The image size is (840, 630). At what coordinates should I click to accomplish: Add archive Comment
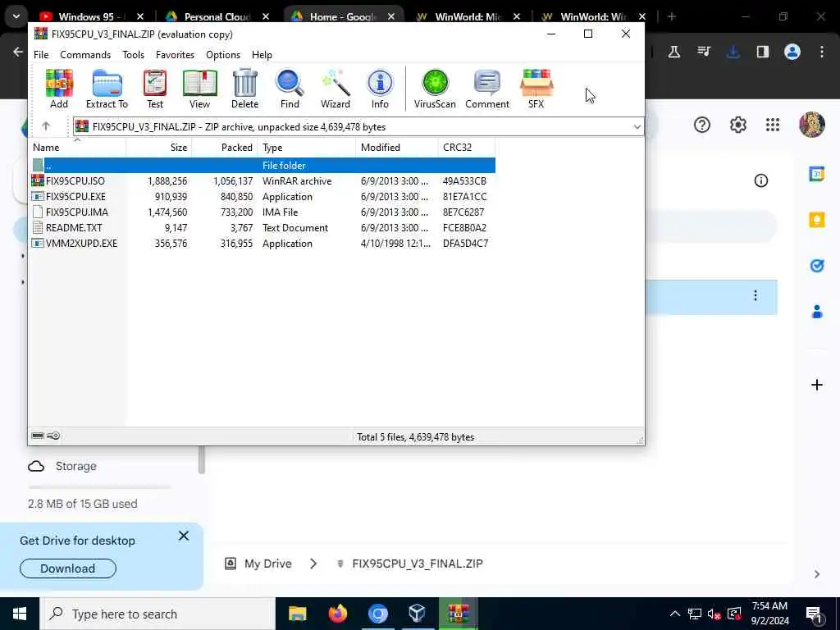pos(487,89)
